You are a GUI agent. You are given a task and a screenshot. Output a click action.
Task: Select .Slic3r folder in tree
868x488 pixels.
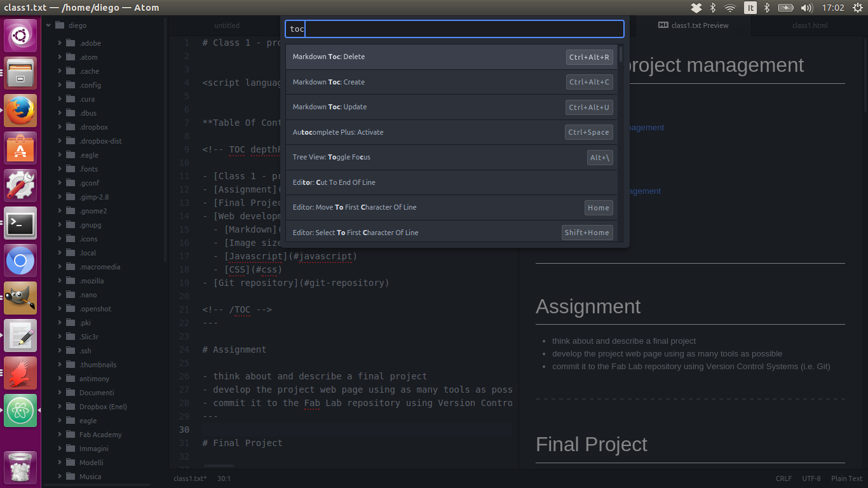pyautogui.click(x=89, y=337)
